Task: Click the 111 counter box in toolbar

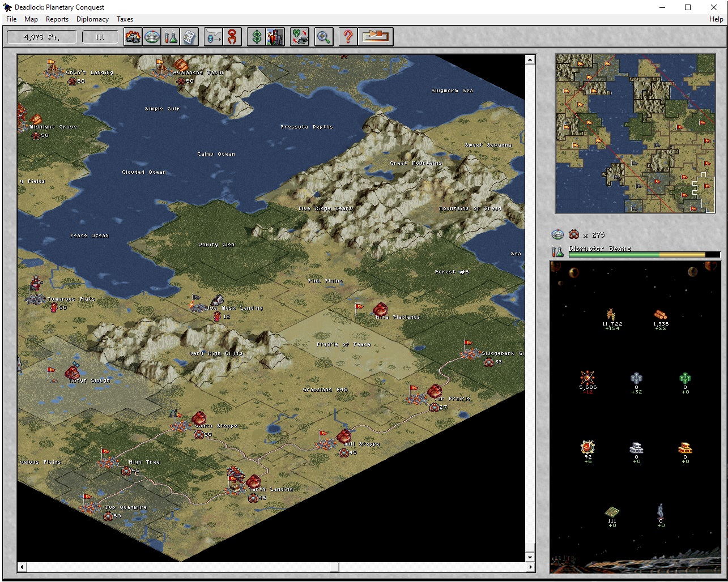Action: (x=100, y=37)
